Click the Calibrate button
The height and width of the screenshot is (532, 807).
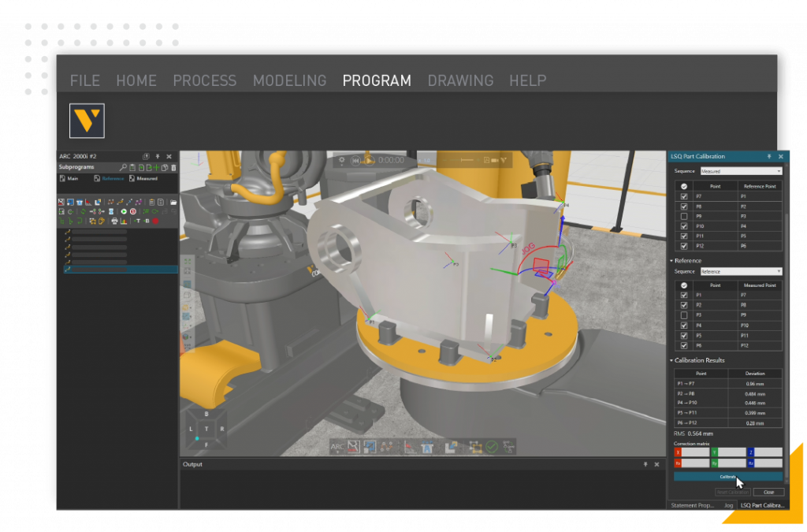coord(727,477)
